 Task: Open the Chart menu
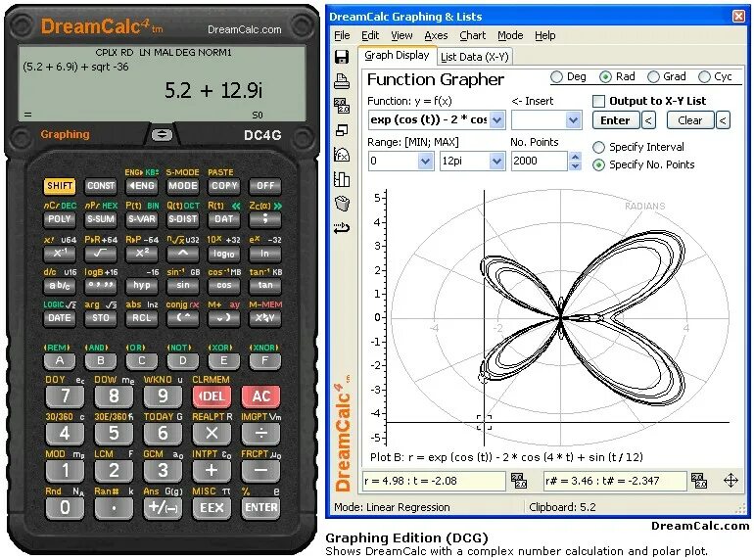point(472,35)
